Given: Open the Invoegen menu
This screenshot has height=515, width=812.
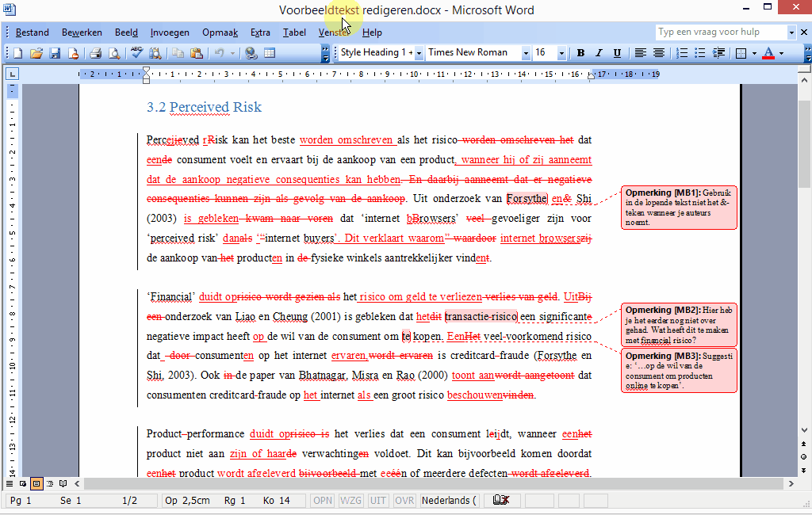Looking at the screenshot, I should 170,32.
